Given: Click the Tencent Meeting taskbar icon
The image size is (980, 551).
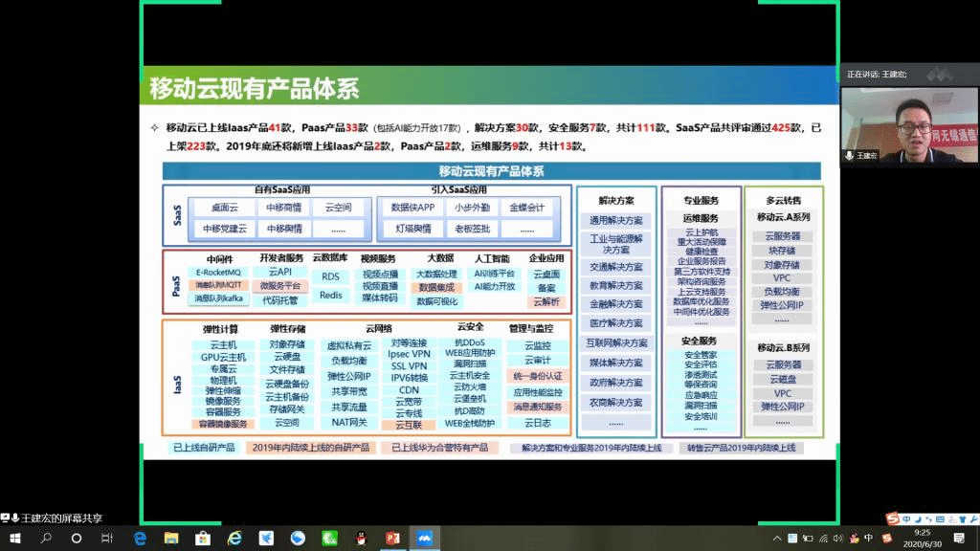Looking at the screenshot, I should [423, 539].
